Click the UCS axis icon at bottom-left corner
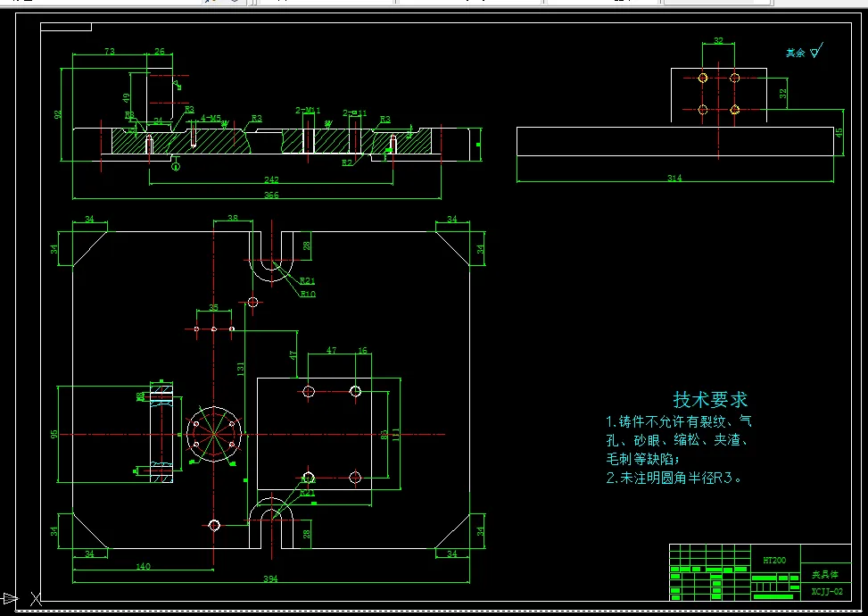The height and width of the screenshot is (616, 868). click(x=36, y=600)
